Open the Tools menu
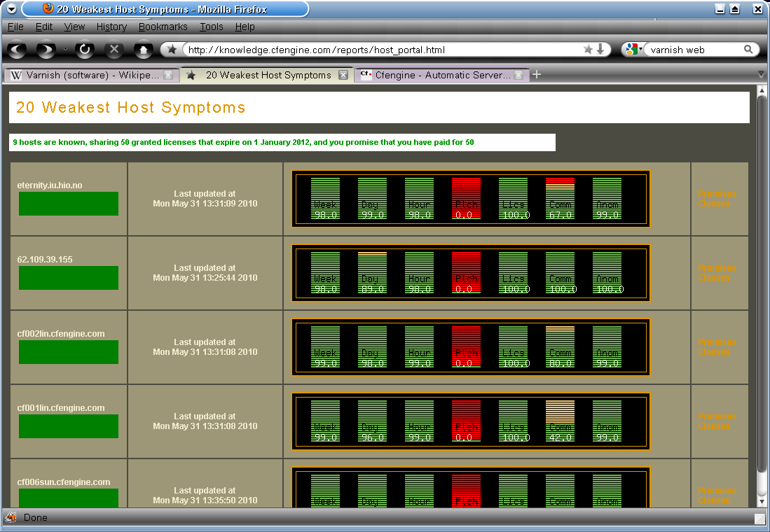 coord(211,27)
